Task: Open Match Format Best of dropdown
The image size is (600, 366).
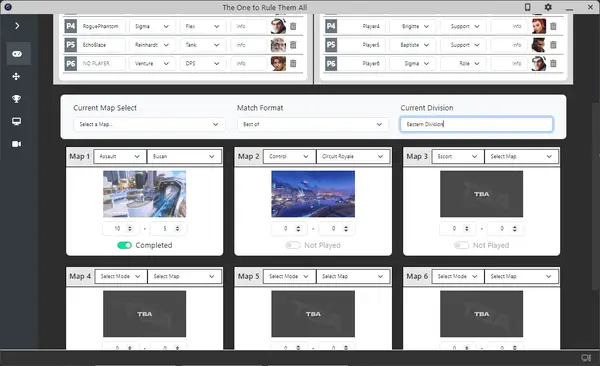Action: (x=312, y=124)
